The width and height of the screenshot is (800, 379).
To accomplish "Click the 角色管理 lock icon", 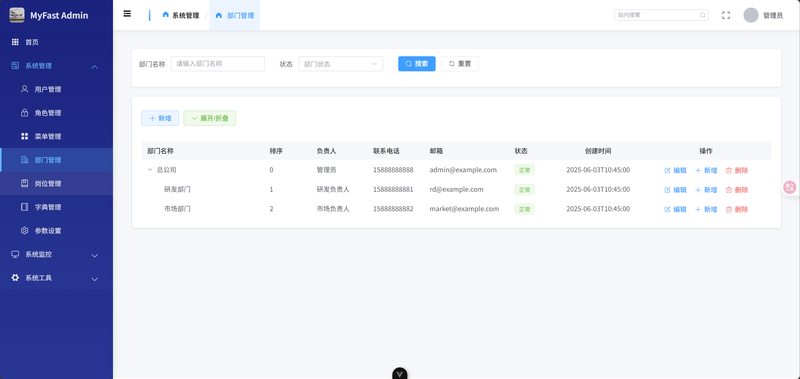I will [x=24, y=113].
